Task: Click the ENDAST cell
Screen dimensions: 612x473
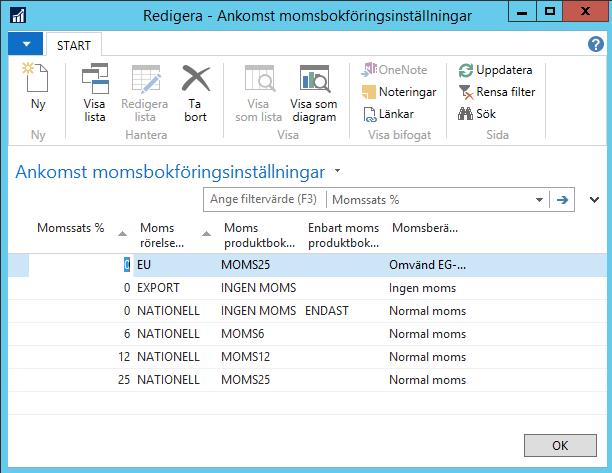Action: (x=327, y=311)
